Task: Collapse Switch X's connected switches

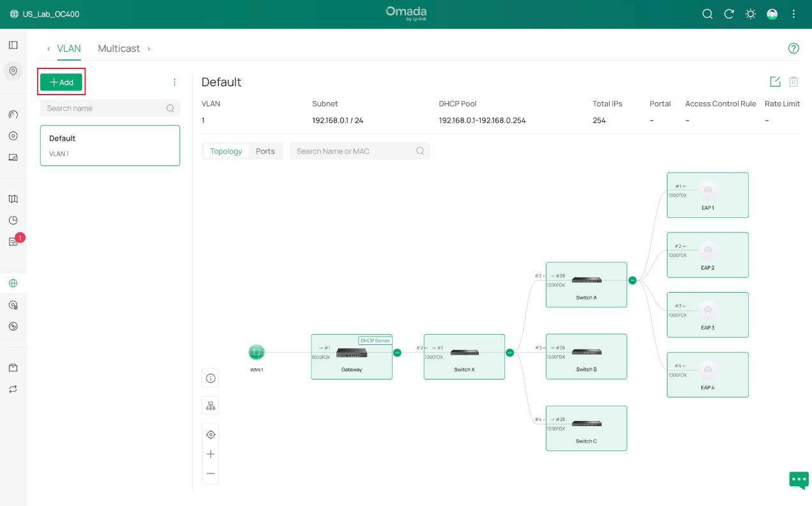Action: point(510,352)
